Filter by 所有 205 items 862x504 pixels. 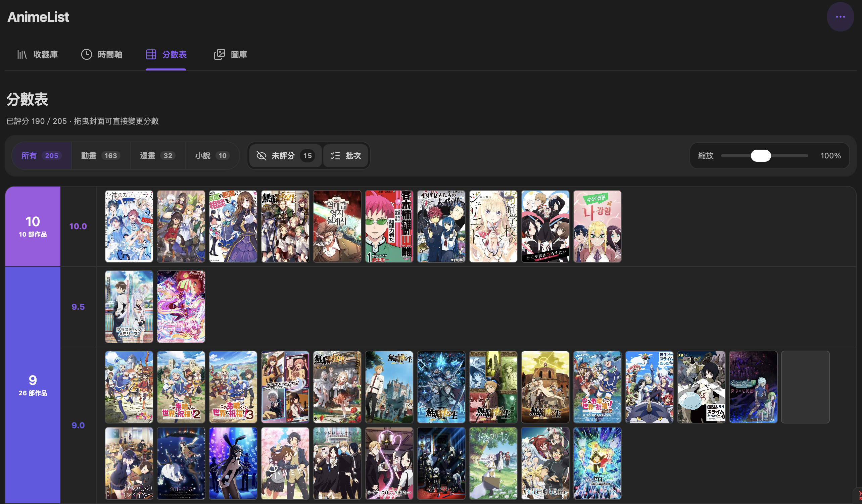click(41, 156)
